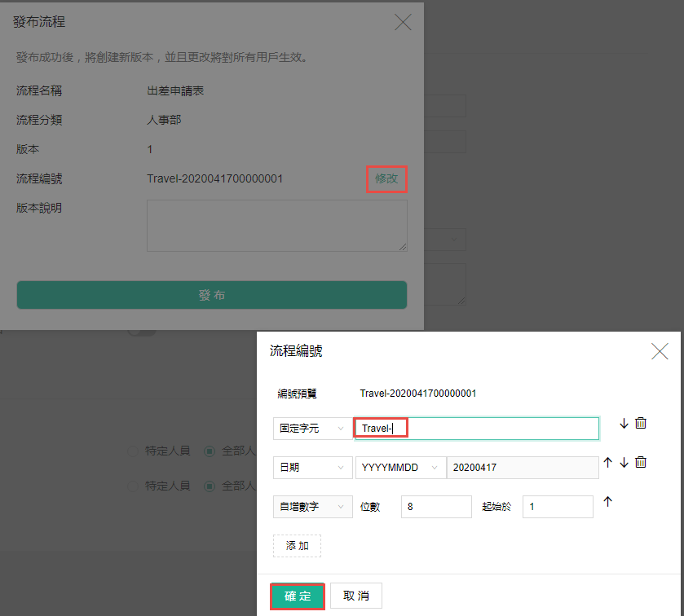
Task: Click the 編號預覽 value Travel-2020041700000001
Action: click(418, 394)
